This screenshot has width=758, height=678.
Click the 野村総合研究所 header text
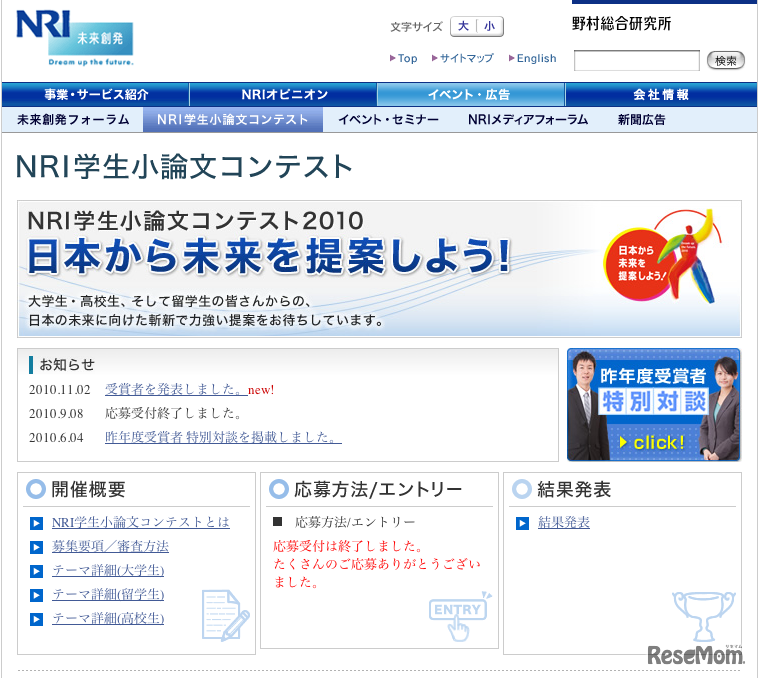[x=622, y=23]
